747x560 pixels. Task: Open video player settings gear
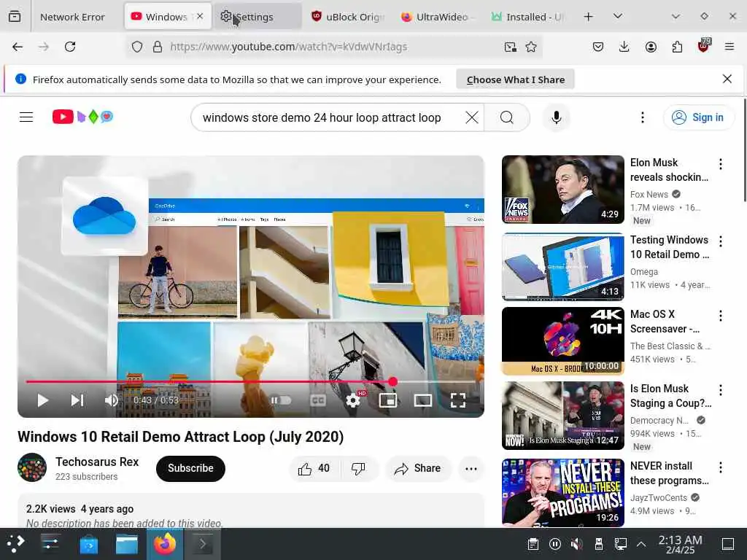[x=353, y=400]
